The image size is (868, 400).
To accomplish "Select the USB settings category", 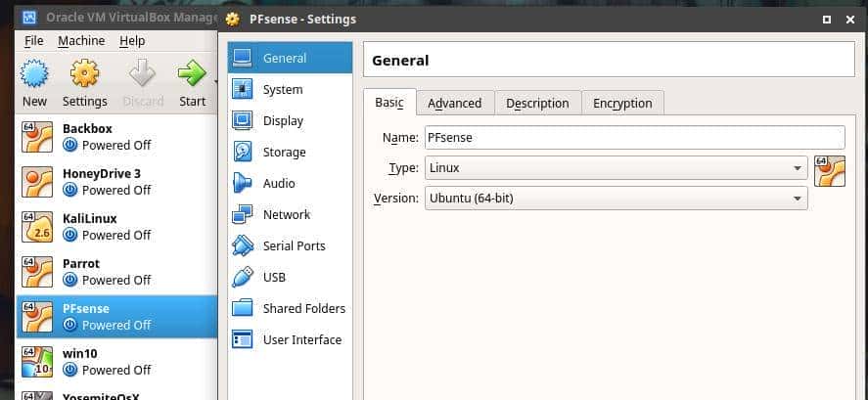I will coord(274,278).
